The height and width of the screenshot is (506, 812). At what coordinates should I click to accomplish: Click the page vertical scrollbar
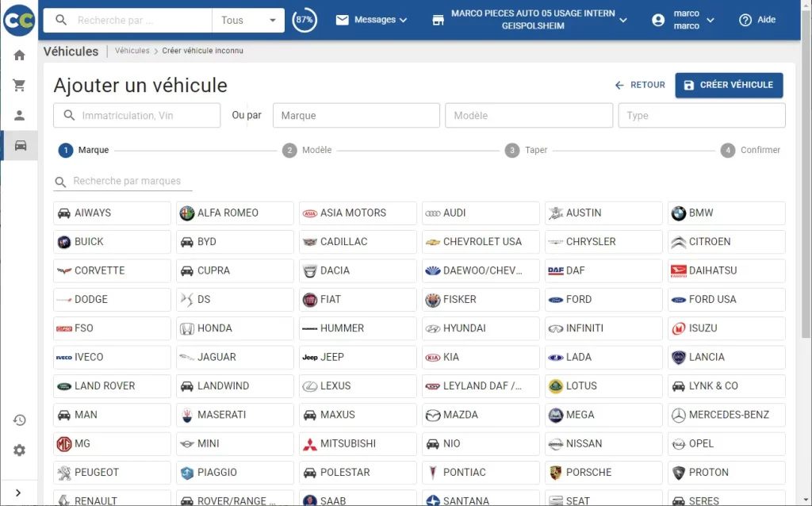click(x=806, y=176)
